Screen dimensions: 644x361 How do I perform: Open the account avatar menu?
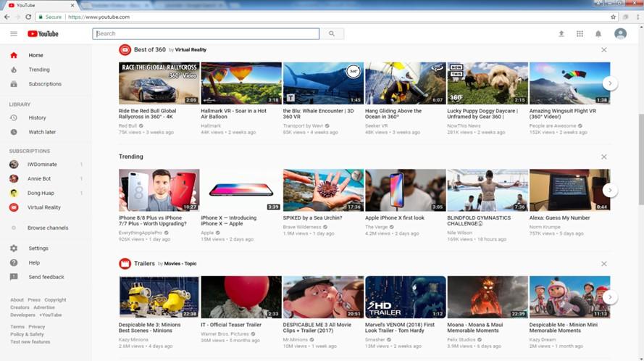coord(620,34)
